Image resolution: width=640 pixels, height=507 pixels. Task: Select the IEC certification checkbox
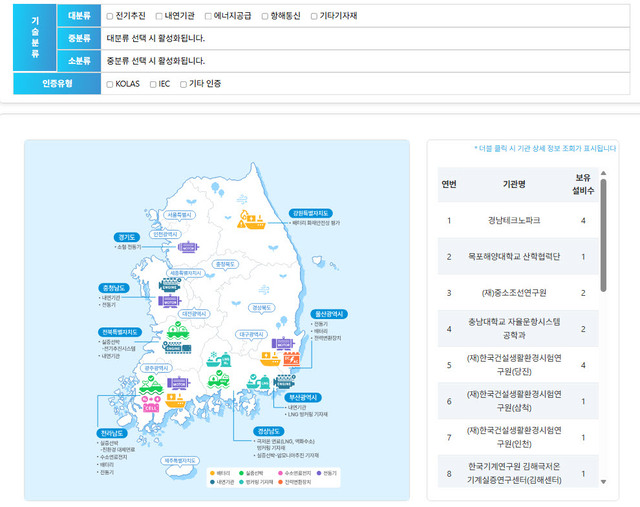coord(153,84)
